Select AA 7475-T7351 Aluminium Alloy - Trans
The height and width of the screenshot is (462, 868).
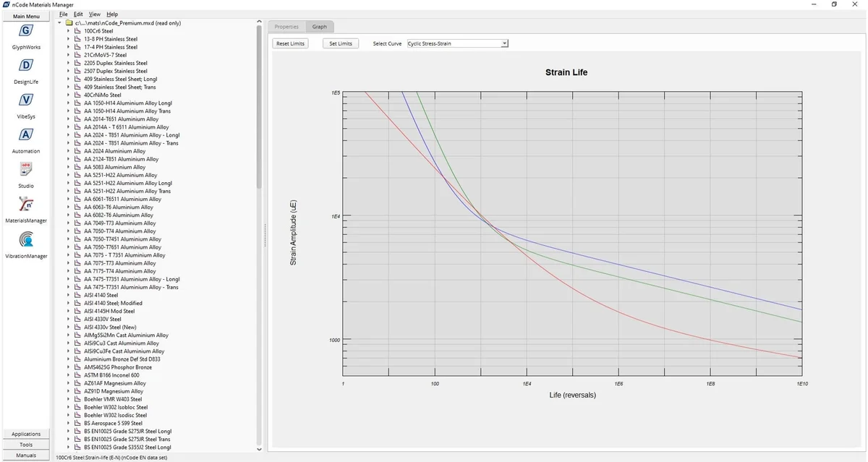[x=131, y=287]
